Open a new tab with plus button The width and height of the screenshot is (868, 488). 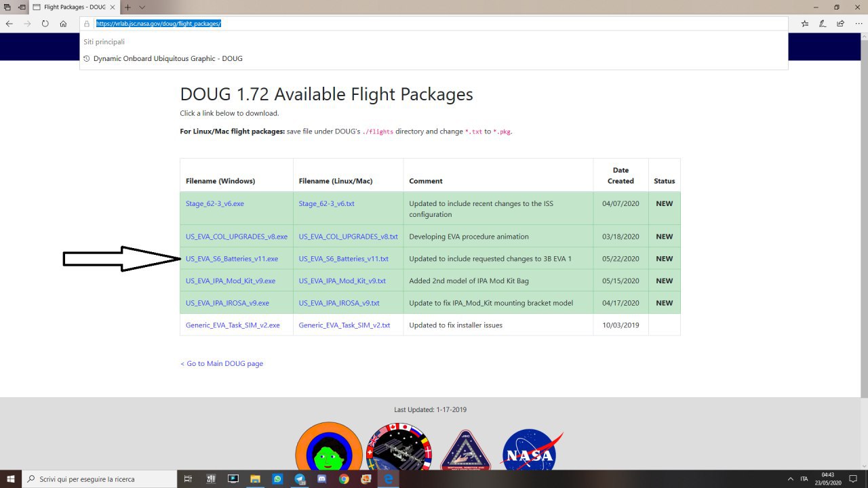click(x=127, y=7)
